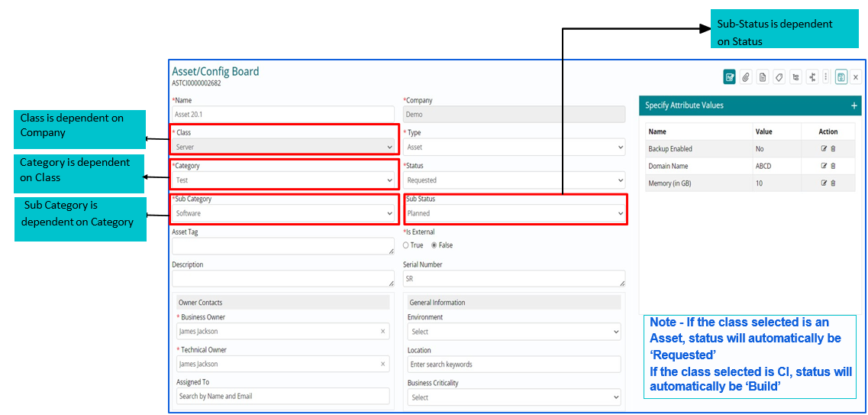This screenshot has height=415, width=868.
Task: Click the paperclip attachments icon
Action: [746, 77]
